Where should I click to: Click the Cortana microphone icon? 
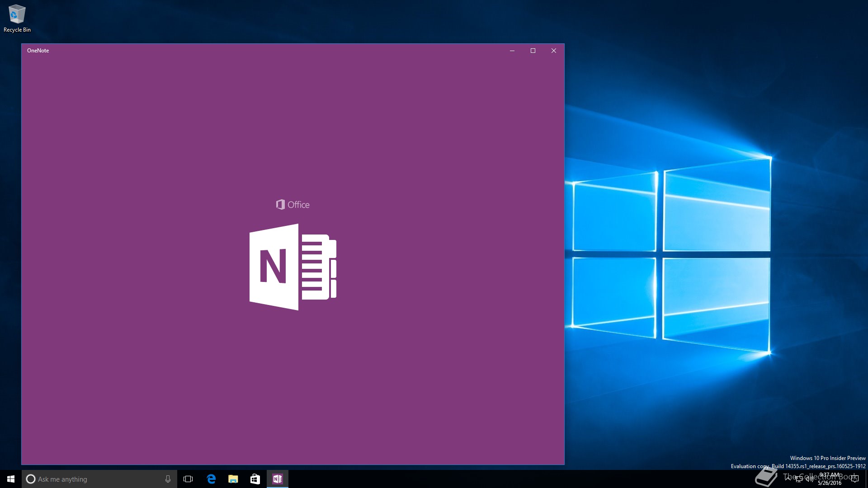[168, 479]
